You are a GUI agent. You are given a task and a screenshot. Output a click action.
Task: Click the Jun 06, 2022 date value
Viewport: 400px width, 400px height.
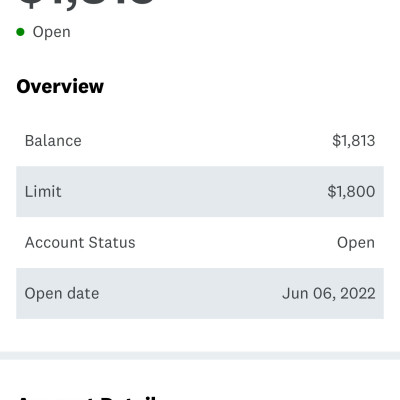[329, 294]
